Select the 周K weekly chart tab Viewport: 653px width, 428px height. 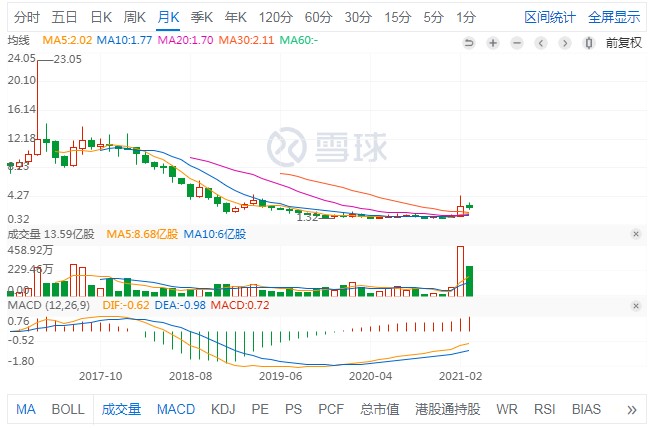point(134,17)
